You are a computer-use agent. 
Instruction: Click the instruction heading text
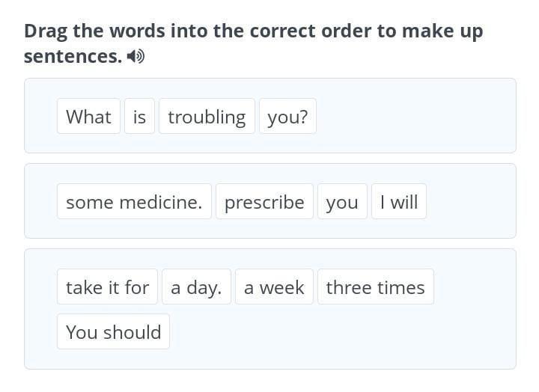tap(253, 43)
